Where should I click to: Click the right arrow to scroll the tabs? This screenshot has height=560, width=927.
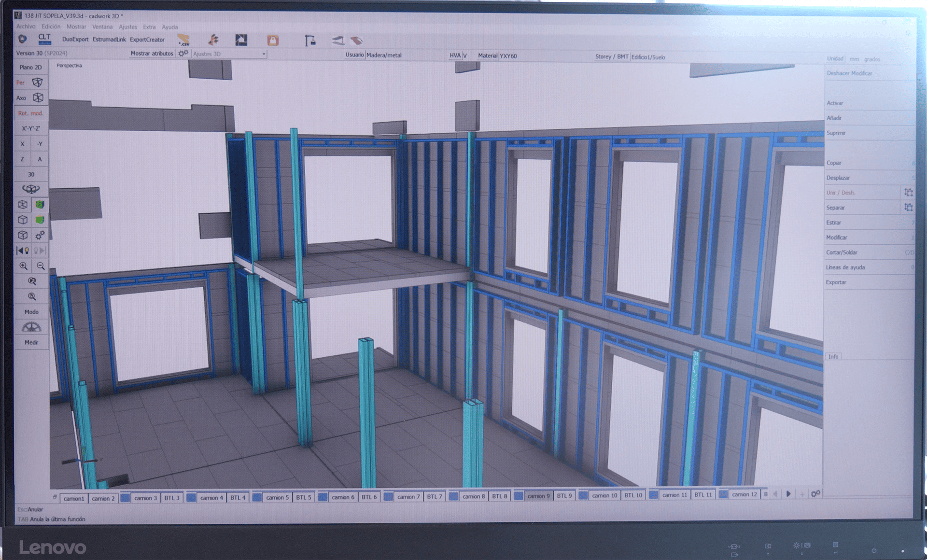788,494
